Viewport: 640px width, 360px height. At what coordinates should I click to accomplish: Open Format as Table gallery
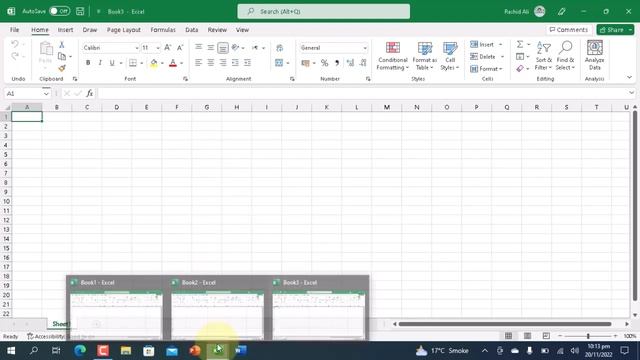[424, 56]
